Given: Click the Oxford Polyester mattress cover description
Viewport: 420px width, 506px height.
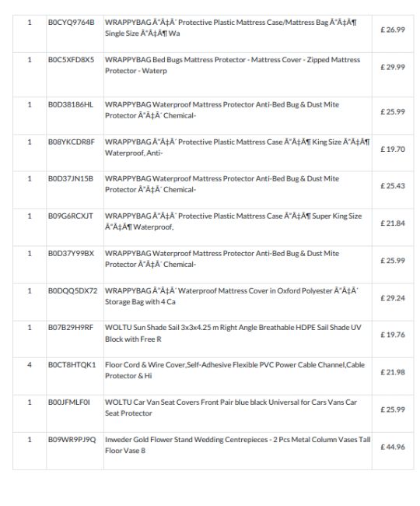Looking at the screenshot, I should click(232, 297).
